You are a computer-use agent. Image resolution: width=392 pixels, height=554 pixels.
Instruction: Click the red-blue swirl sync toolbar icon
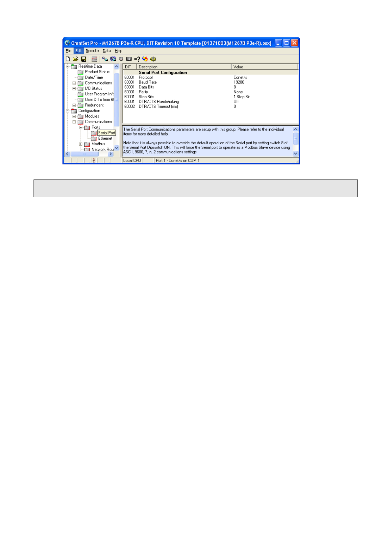pyautogui.click(x=145, y=59)
